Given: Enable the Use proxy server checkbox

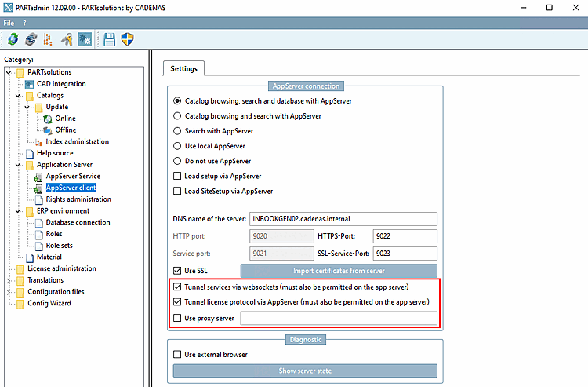Looking at the screenshot, I should pos(177,318).
